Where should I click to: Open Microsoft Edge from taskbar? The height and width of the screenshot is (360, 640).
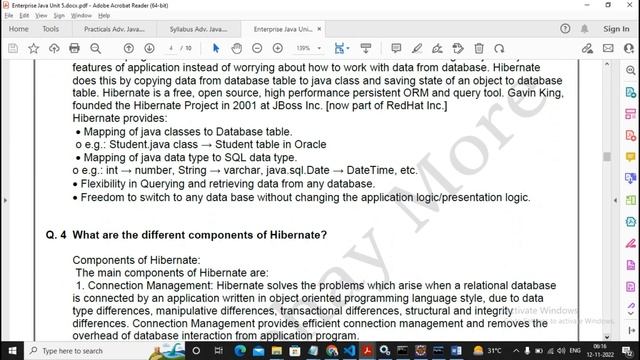[240, 351]
